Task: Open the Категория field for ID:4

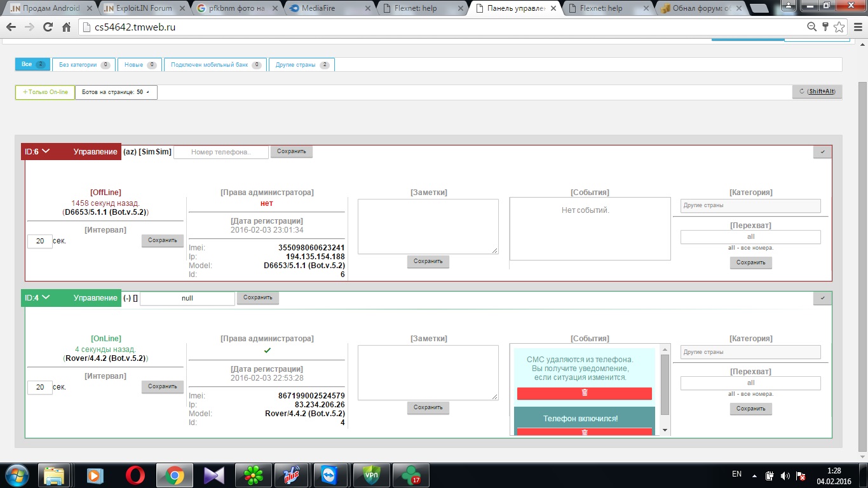Action: [750, 351]
